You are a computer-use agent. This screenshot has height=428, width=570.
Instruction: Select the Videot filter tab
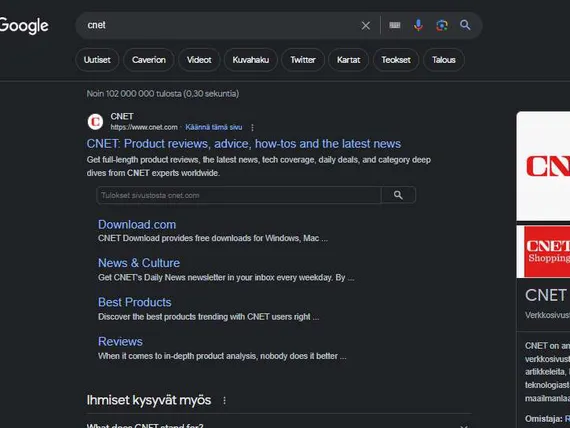coord(199,60)
